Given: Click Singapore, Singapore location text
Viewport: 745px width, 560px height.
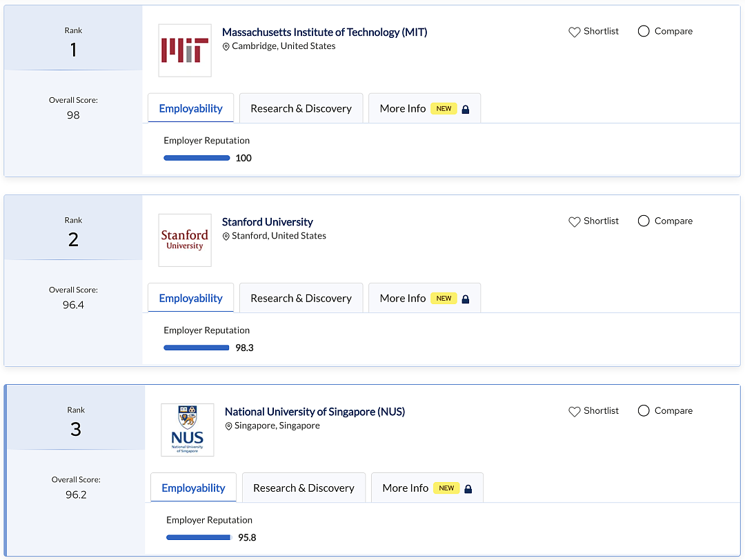Looking at the screenshot, I should (277, 426).
